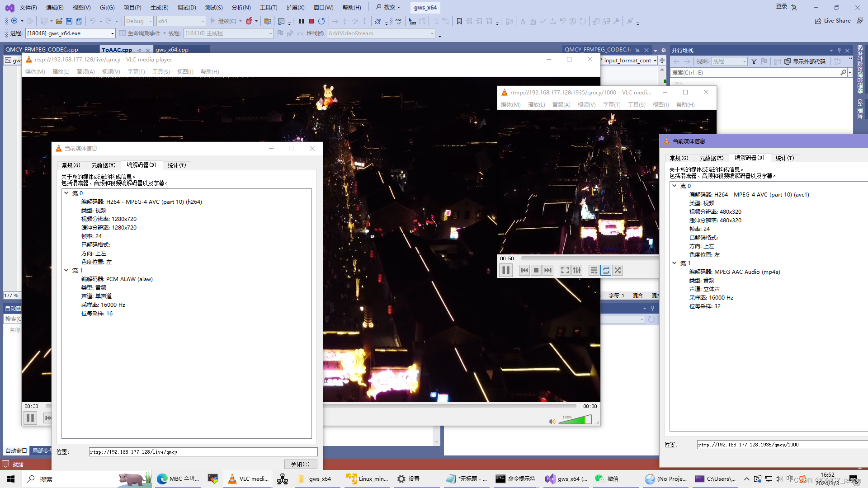868x488 pixels.
Task: Select the 编解码器(D) tab in left media info
Action: coord(141,165)
